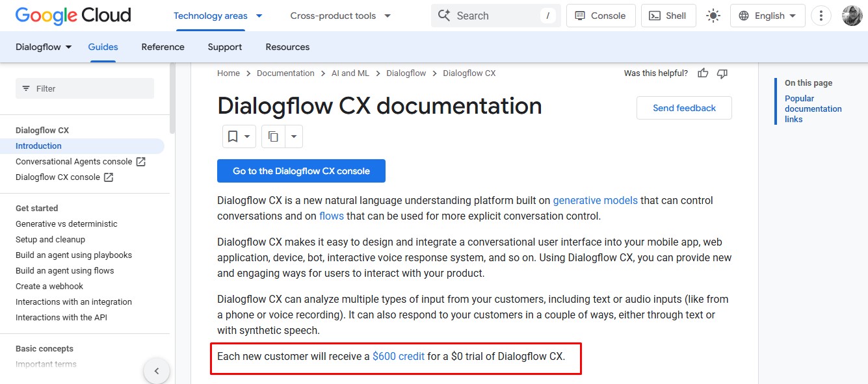Open the Dialogflow product dropdown
Viewport: 868px width, 384px height.
[44, 47]
